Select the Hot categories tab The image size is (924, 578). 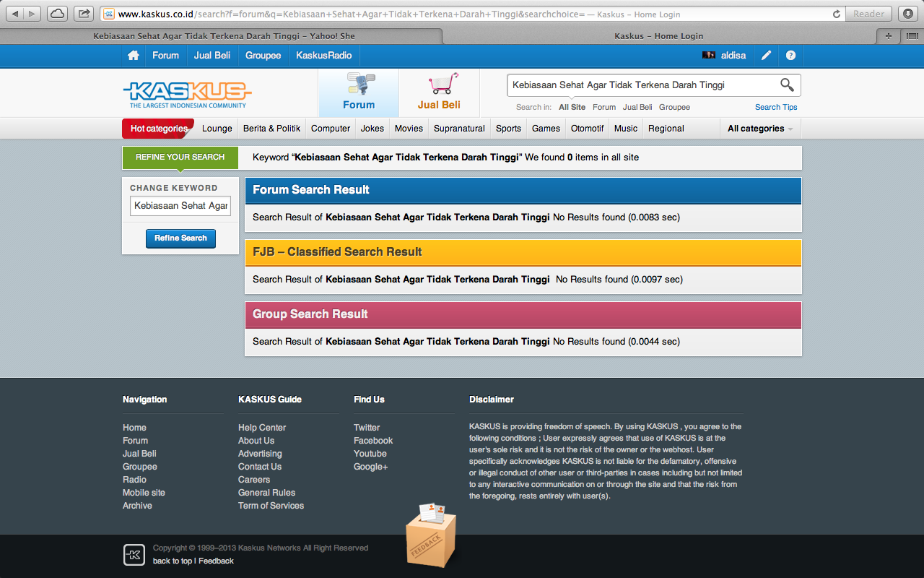point(159,129)
